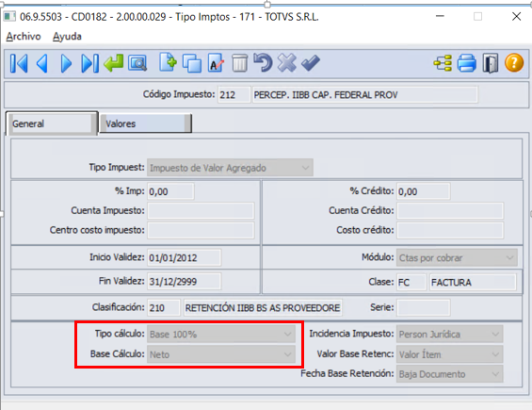Minimize the Tipo Imptos window
This screenshot has height=410, width=532.
click(440, 16)
